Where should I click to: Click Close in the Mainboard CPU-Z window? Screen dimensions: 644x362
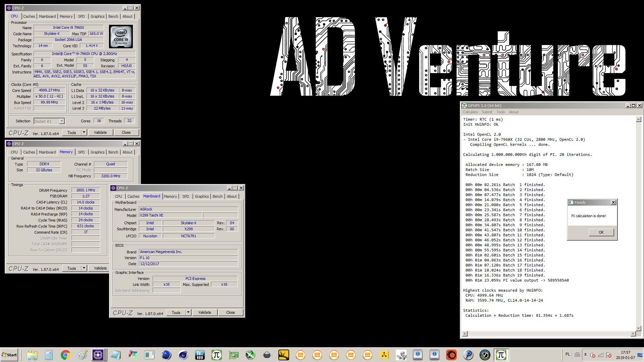[x=230, y=312]
